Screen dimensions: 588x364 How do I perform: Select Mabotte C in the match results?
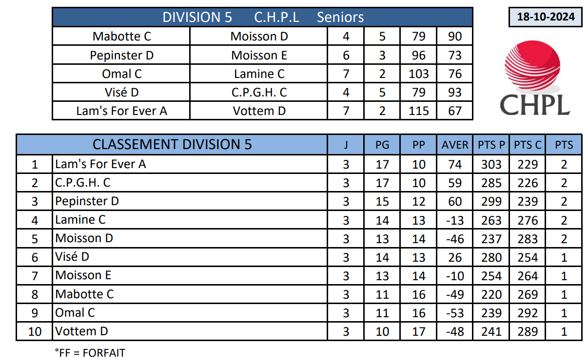(x=121, y=37)
